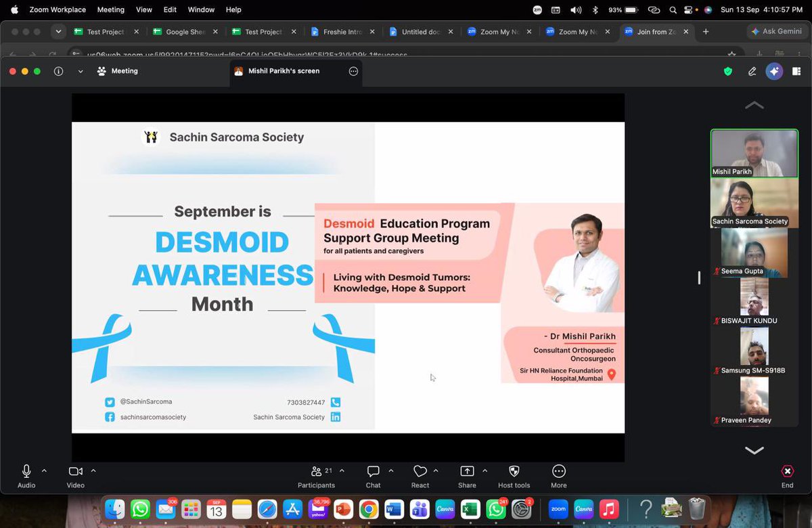
Task: Open the Window menu
Action: click(201, 9)
